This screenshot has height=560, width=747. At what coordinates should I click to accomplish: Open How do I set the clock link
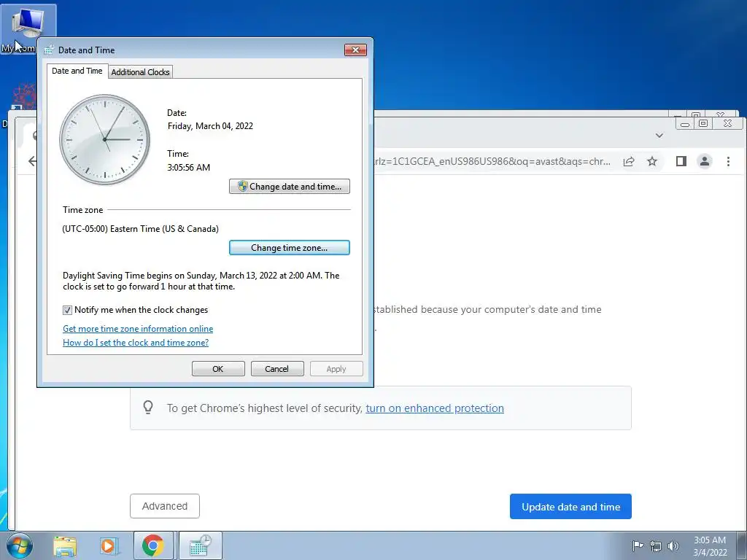pyautogui.click(x=136, y=343)
